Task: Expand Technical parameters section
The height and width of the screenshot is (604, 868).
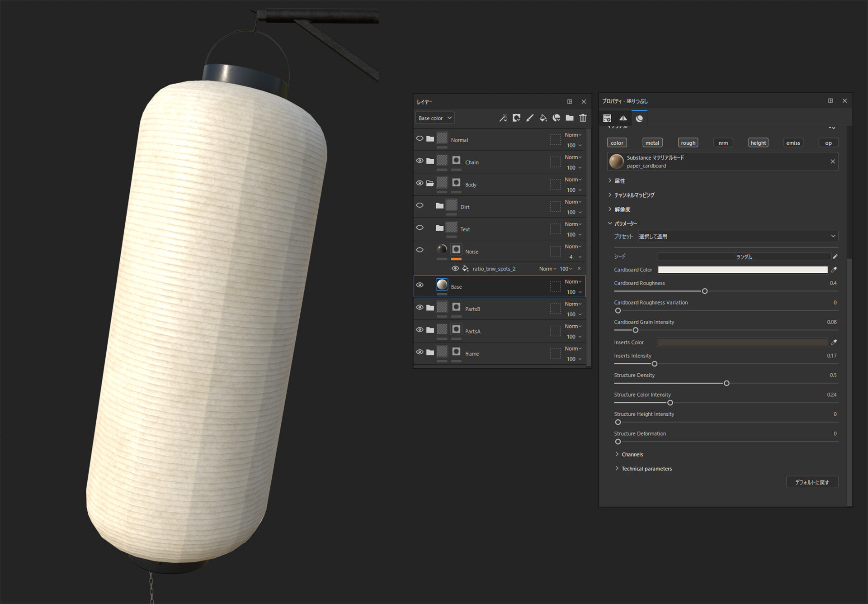Action: [x=646, y=469]
